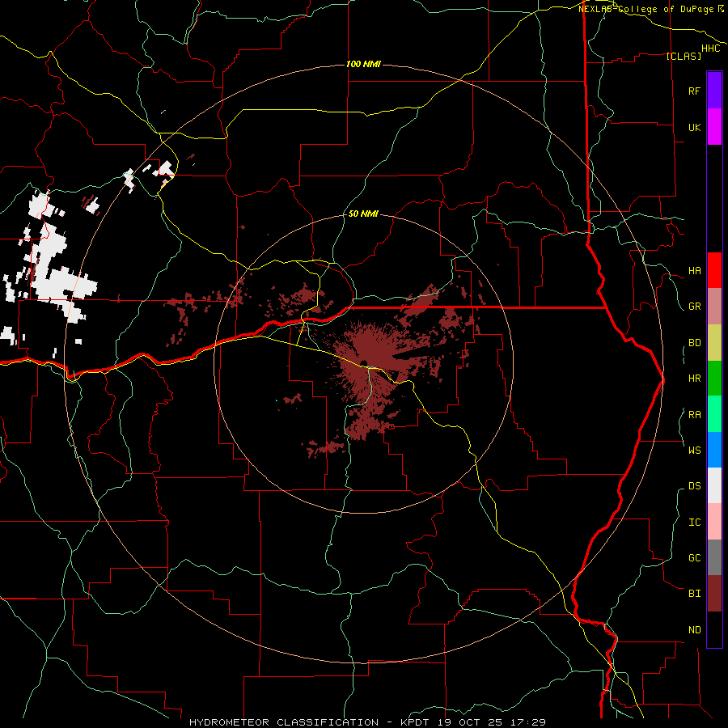Click the radar site dot at center

point(363,362)
